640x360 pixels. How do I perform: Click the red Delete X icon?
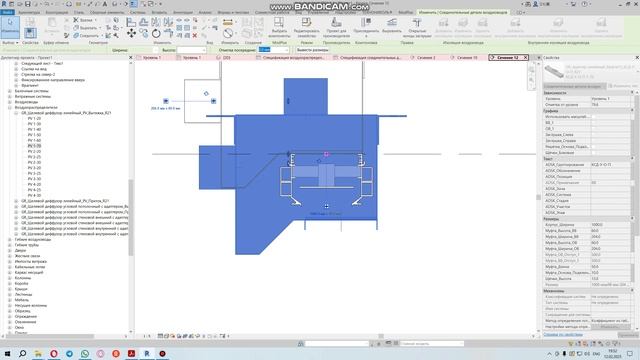(195, 36)
